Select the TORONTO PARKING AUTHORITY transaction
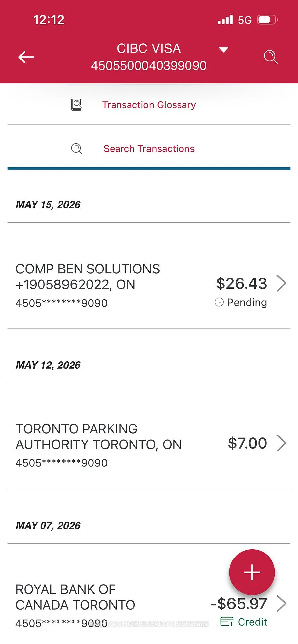The height and width of the screenshot is (644, 298). (x=149, y=436)
